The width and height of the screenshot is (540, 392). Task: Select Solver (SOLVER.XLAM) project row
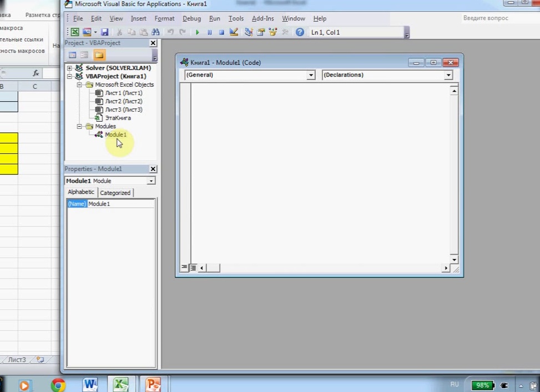pyautogui.click(x=118, y=68)
